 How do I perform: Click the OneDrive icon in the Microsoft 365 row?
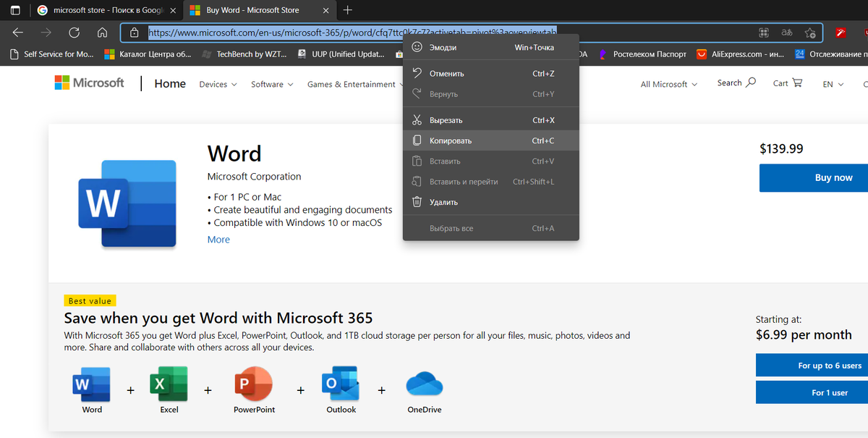coord(424,384)
